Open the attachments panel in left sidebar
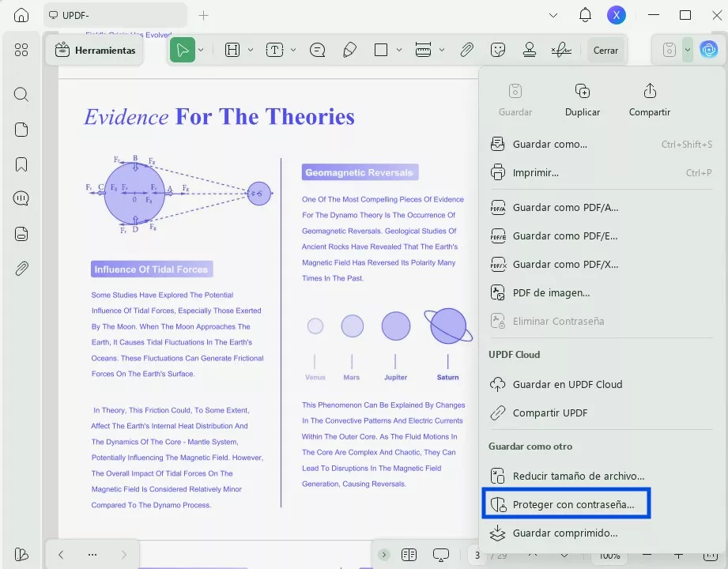 (21, 268)
